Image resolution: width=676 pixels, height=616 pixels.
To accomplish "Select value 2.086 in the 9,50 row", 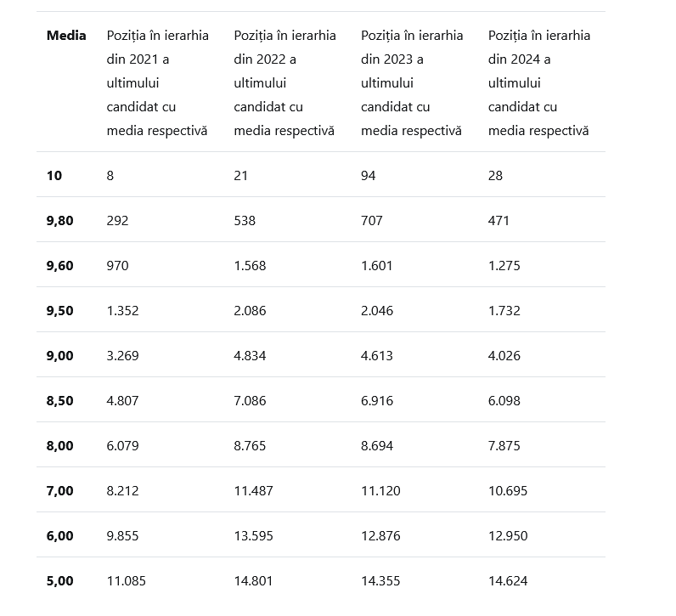I will tap(250, 311).
